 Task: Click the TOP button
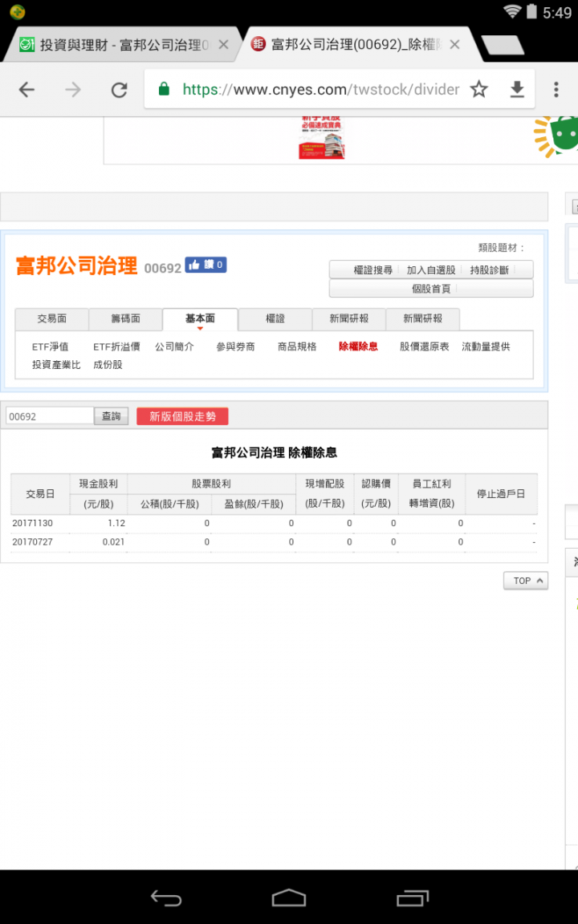[x=526, y=581]
